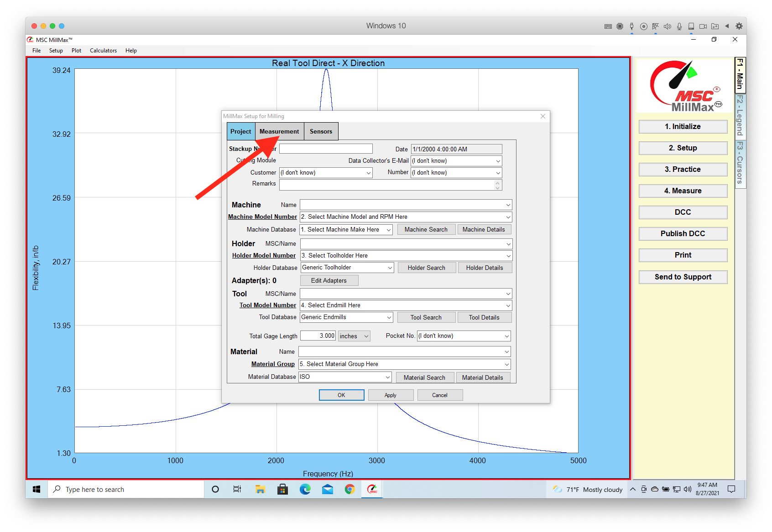Click 1. Initialize button
Image resolution: width=772 pixels, height=532 pixels.
(x=683, y=127)
